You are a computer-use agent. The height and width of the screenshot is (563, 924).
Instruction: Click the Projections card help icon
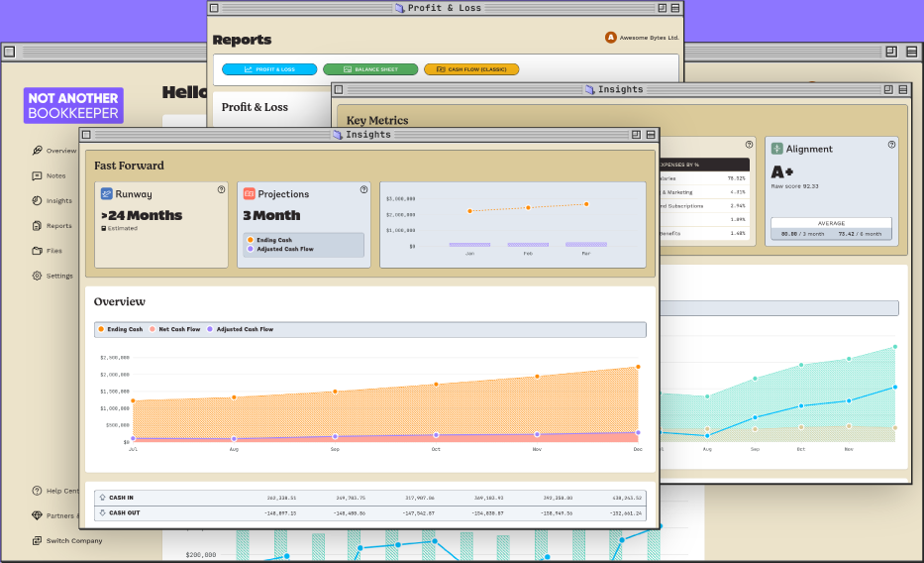pos(363,189)
